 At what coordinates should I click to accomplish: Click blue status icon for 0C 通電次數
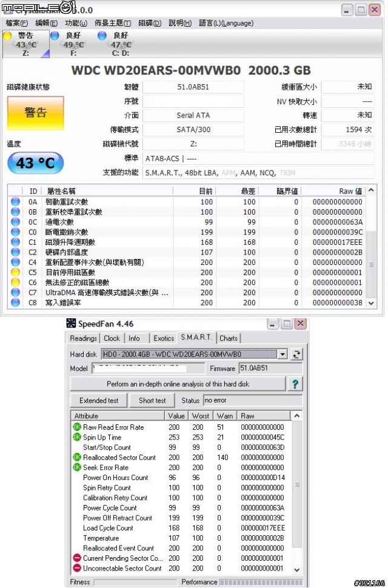15,222
